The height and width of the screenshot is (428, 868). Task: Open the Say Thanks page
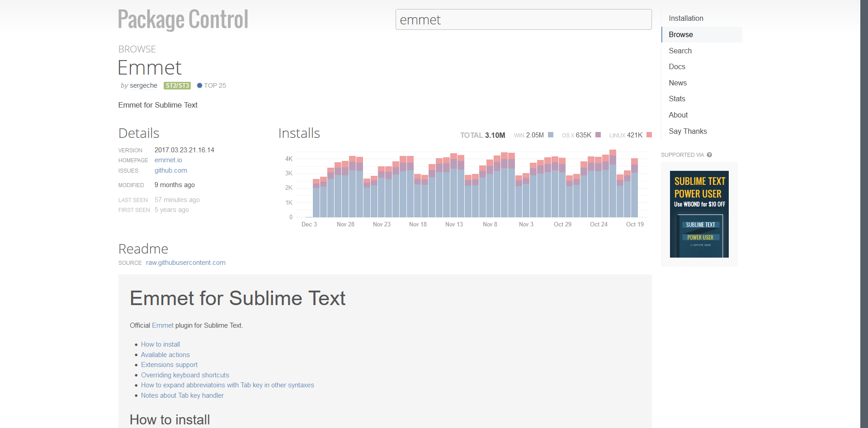point(688,131)
